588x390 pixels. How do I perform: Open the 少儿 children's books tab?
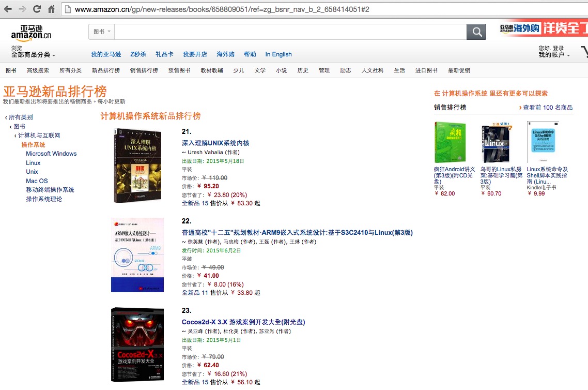pos(239,70)
